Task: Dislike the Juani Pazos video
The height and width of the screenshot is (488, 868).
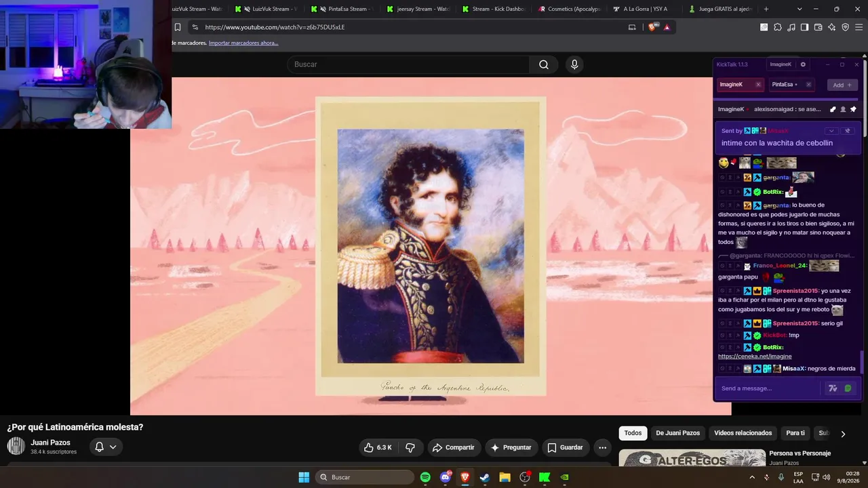Action: [410, 447]
